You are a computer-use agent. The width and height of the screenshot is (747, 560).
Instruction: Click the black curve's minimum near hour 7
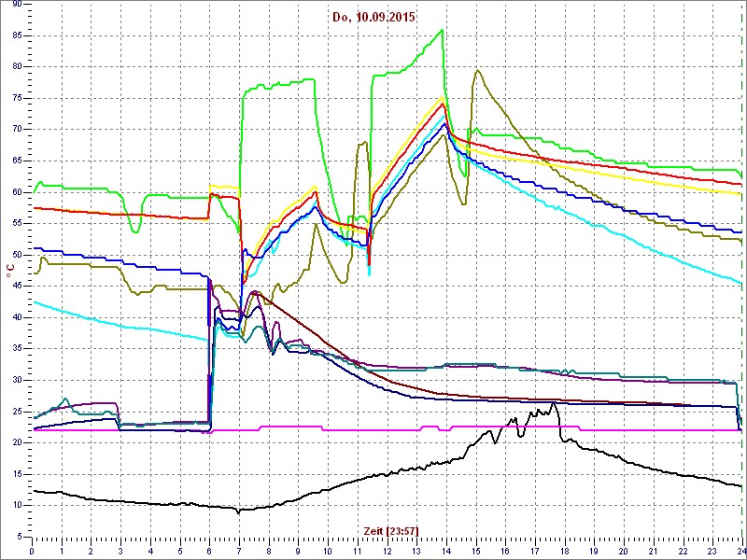click(x=239, y=511)
